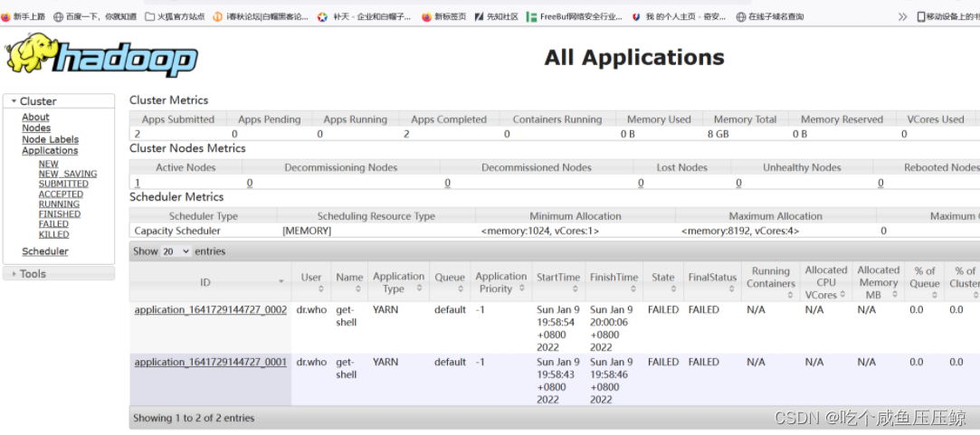Open the FreeBuf网络安全行业 bookmark
Screen dimensions: 980x435
(574, 16)
